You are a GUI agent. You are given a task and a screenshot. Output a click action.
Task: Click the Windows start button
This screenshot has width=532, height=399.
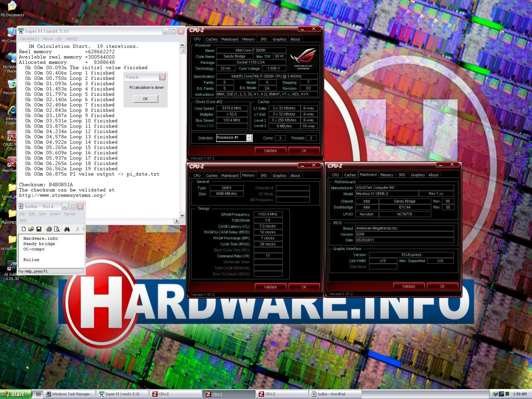pos(15,394)
